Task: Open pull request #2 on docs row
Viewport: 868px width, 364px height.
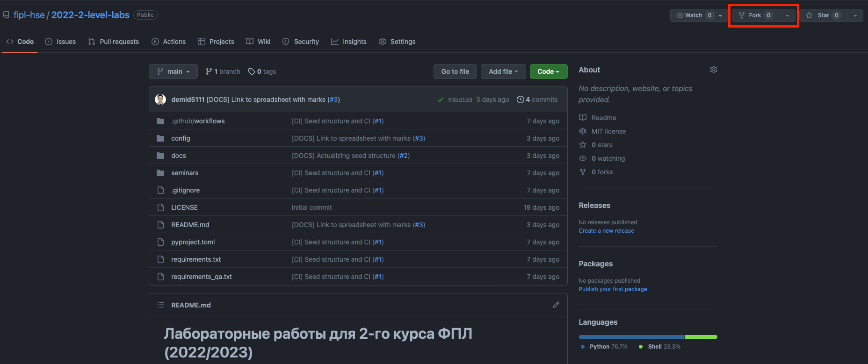Action: 404,156
